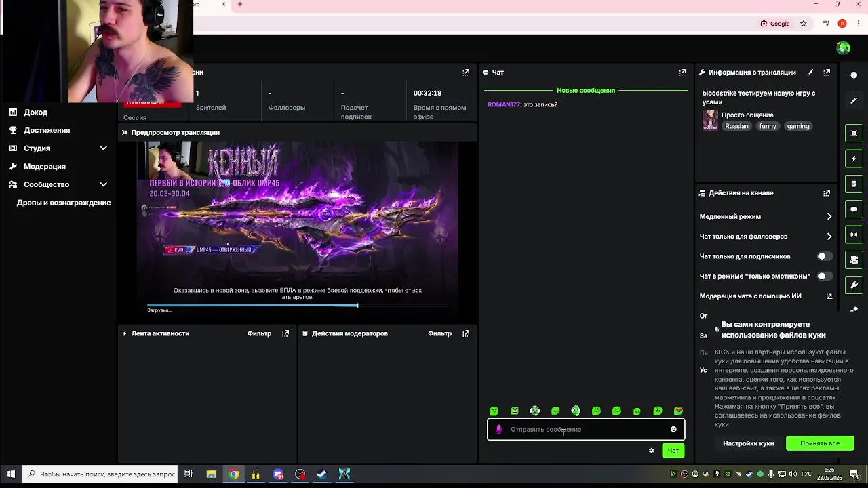Click the wrench sidebar icon
868x488 pixels.
[854, 285]
